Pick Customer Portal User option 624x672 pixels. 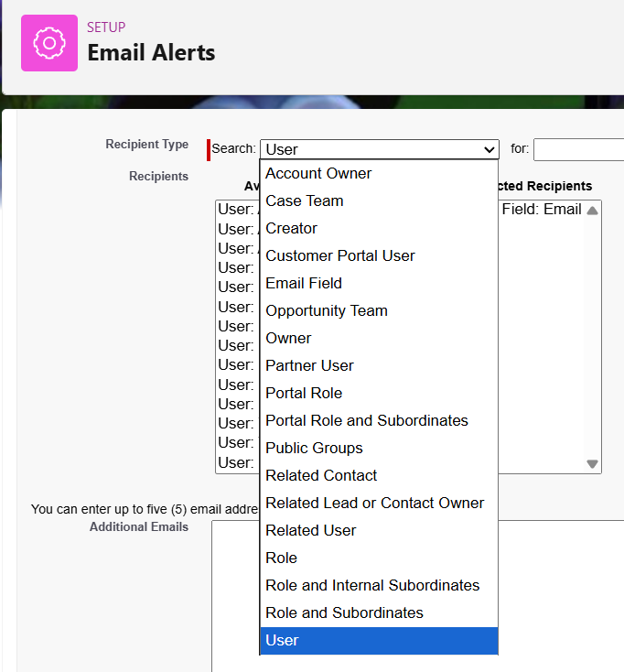[340, 255]
